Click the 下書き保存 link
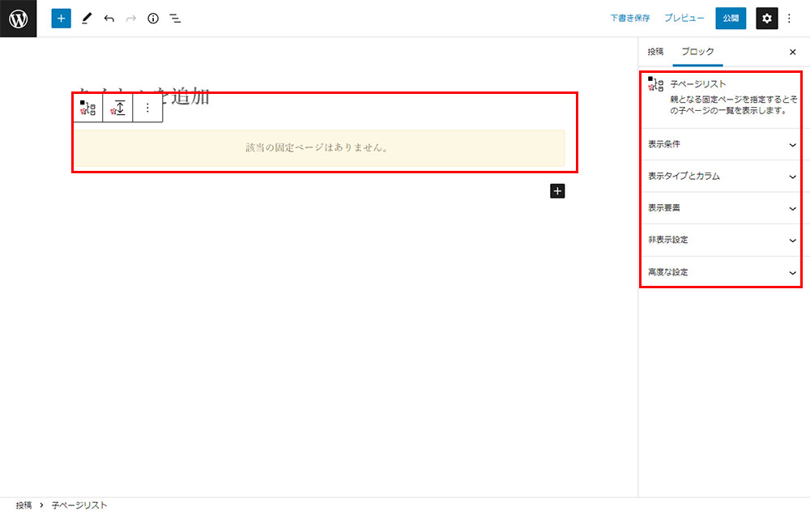The width and height of the screenshot is (810, 532). click(x=629, y=18)
